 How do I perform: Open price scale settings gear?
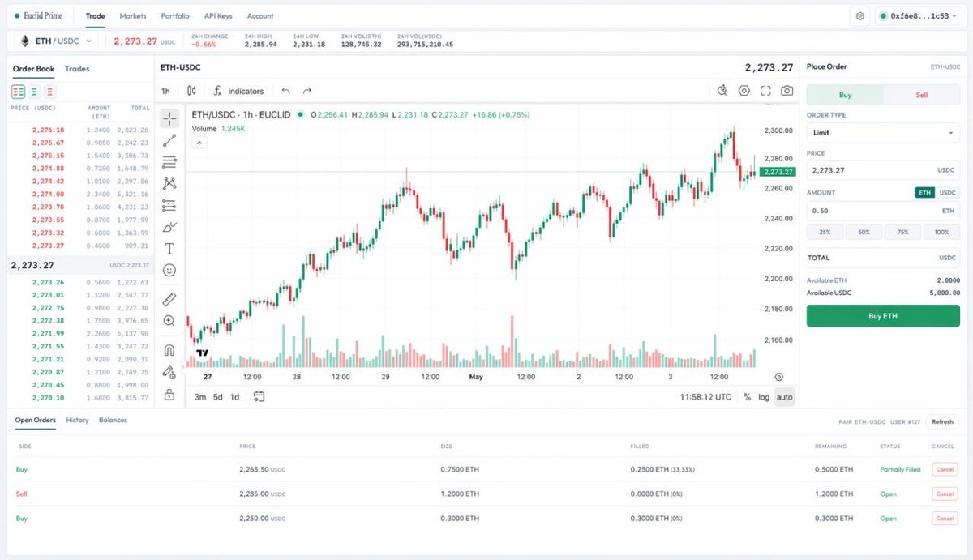tap(779, 377)
